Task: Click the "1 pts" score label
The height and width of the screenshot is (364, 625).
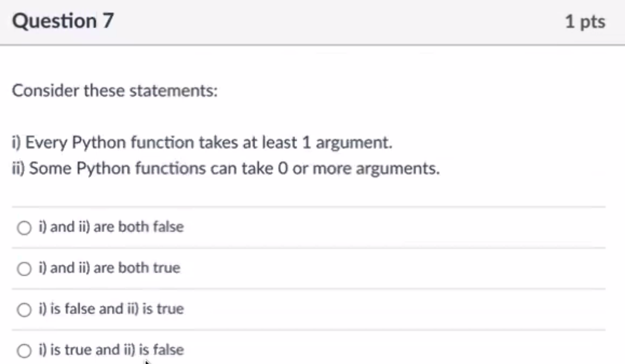Action: point(585,21)
